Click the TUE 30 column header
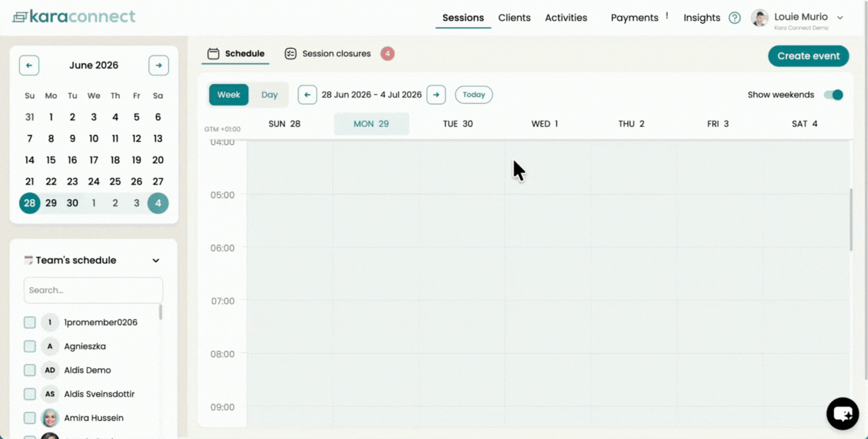 [458, 124]
